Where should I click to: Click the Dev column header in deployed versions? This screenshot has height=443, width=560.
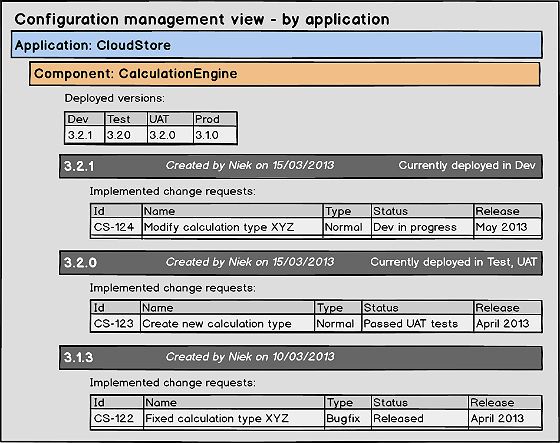pos(85,119)
